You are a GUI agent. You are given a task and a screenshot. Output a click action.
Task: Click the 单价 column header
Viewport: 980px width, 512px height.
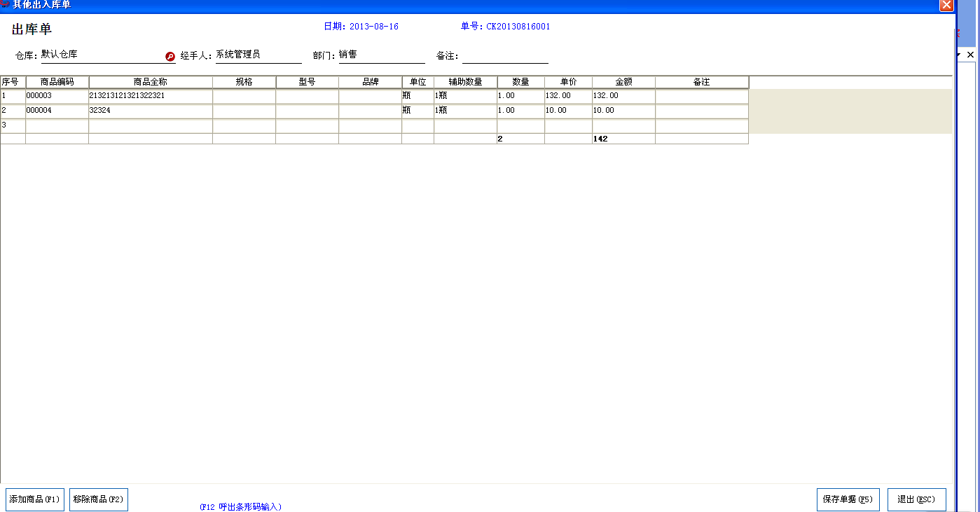tap(568, 82)
